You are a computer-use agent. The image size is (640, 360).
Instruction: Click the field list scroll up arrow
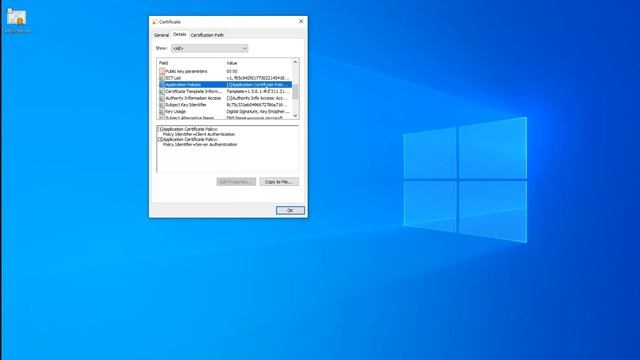tap(295, 62)
